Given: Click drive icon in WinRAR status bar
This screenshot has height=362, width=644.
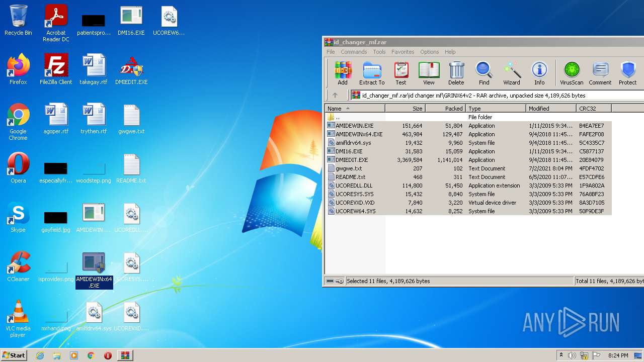Looking at the screenshot, I should pos(330,281).
